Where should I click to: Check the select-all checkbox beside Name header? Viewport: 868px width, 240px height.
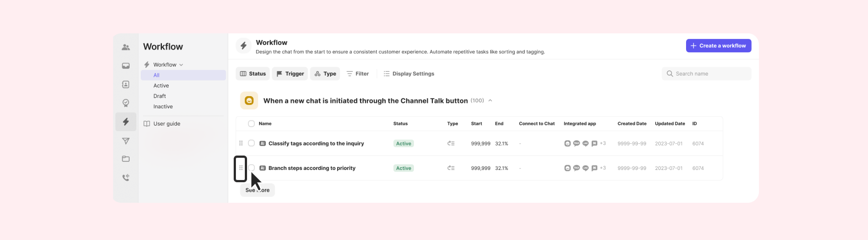[x=251, y=124]
